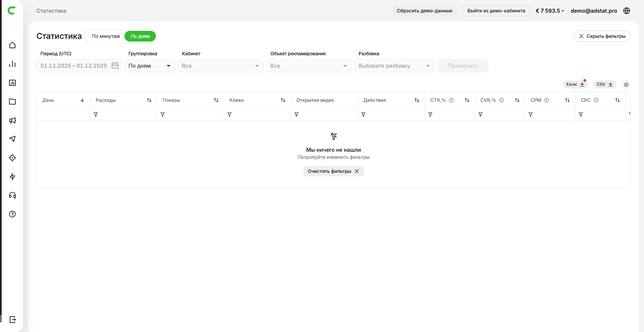Click Сбросить демо-данные button

(x=424, y=11)
